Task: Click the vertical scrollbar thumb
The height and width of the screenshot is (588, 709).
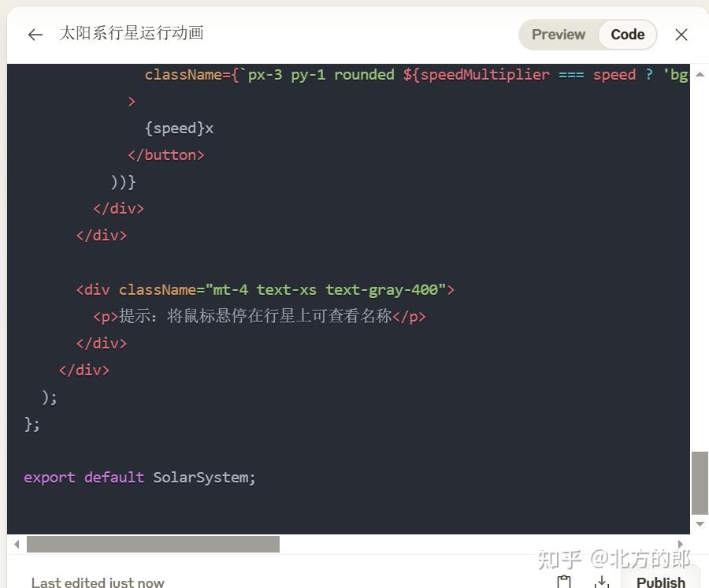Action: coord(700,482)
